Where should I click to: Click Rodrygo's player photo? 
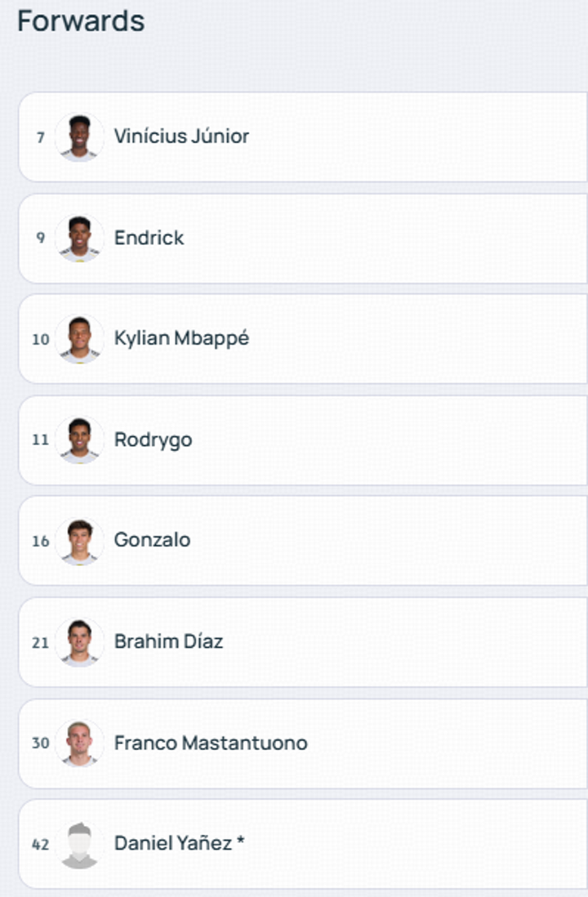(x=79, y=440)
